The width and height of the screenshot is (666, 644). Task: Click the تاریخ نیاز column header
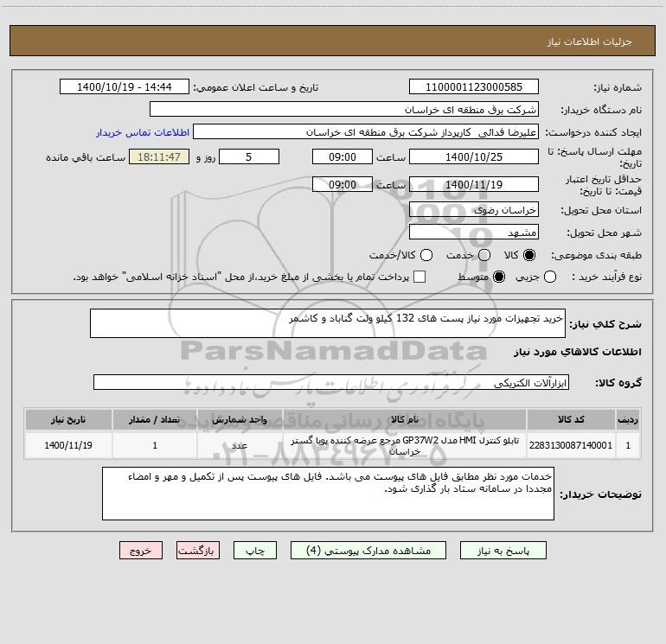click(x=68, y=419)
